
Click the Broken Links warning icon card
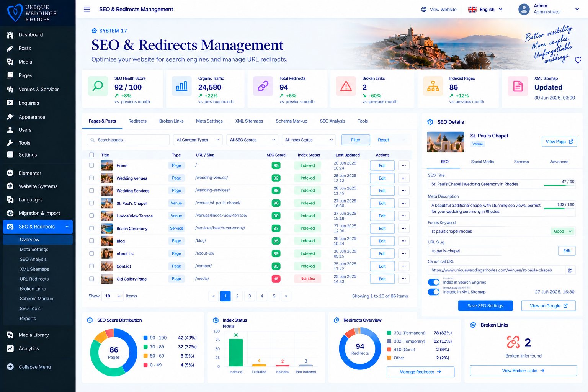[346, 86]
